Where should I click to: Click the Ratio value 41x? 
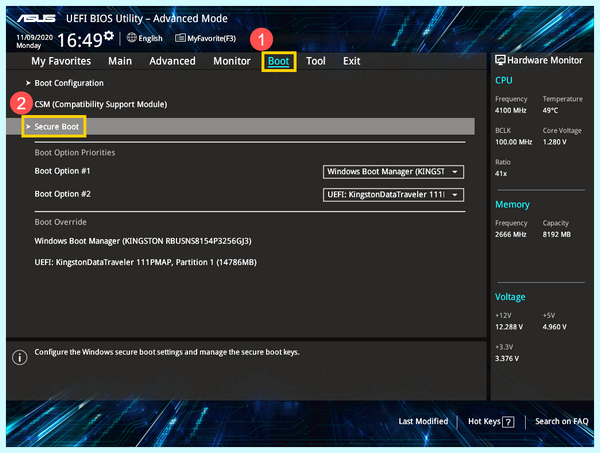(501, 174)
